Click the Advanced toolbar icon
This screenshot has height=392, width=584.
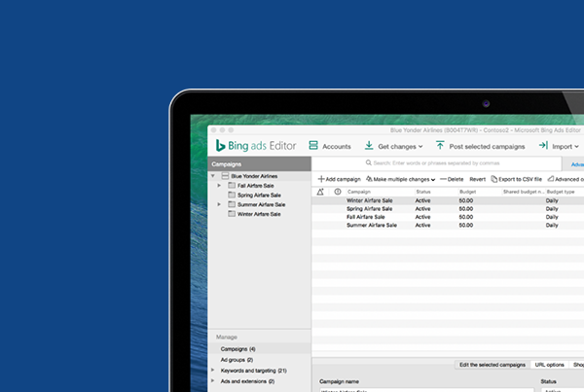[551, 179]
